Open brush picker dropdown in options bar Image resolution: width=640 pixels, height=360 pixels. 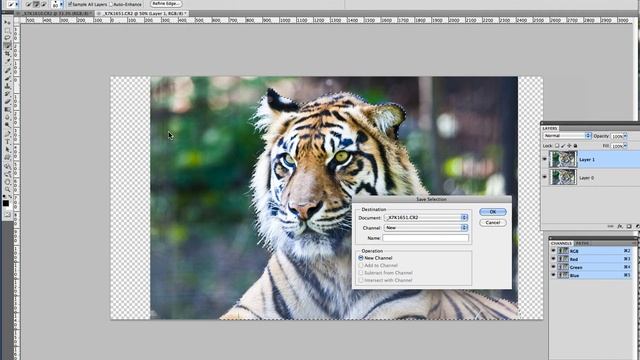[x=61, y=4]
